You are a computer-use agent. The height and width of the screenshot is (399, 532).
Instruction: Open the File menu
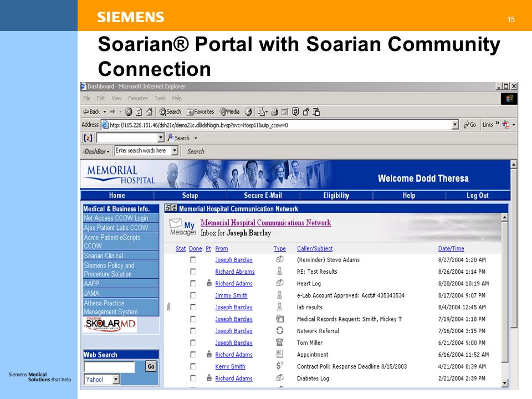click(87, 99)
